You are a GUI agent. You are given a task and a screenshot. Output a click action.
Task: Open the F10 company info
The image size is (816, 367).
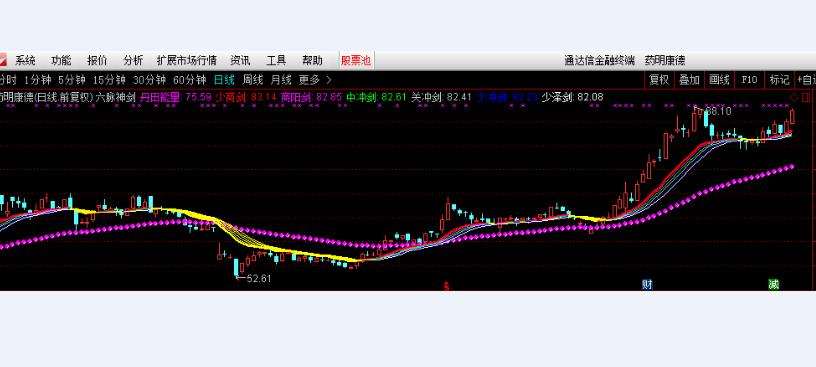[x=749, y=80]
